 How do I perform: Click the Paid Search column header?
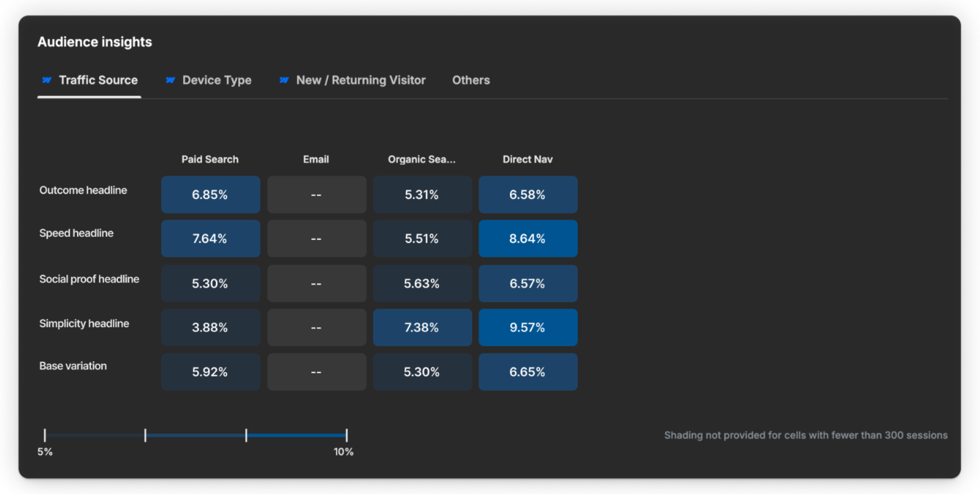(210, 159)
